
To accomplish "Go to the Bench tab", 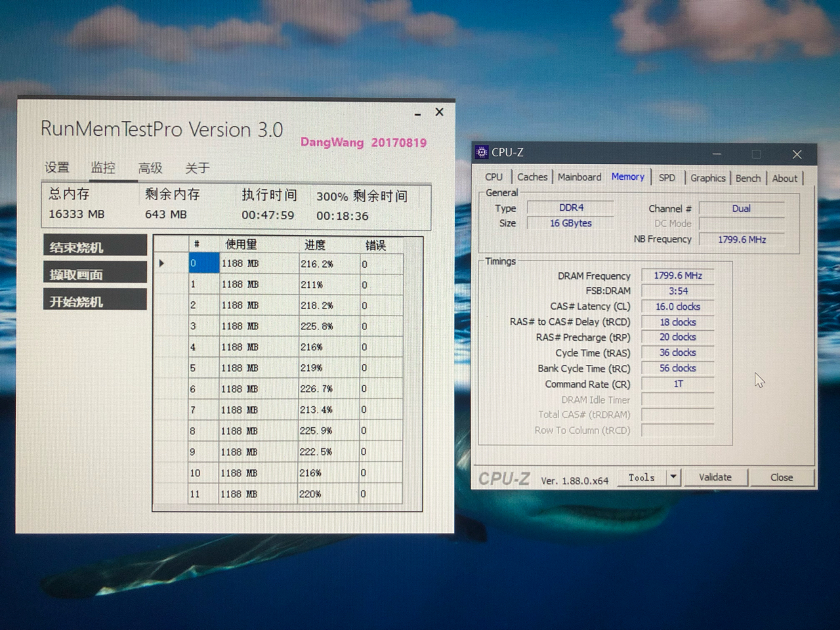I will coord(747,178).
